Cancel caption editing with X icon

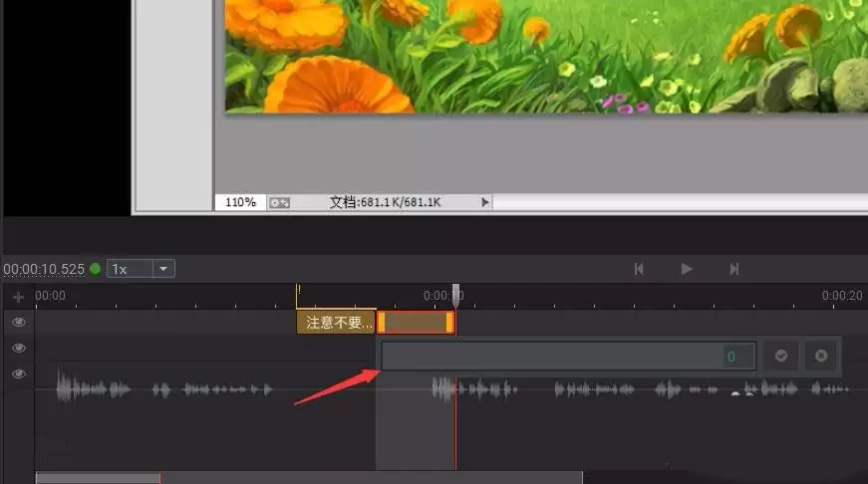[x=821, y=356]
